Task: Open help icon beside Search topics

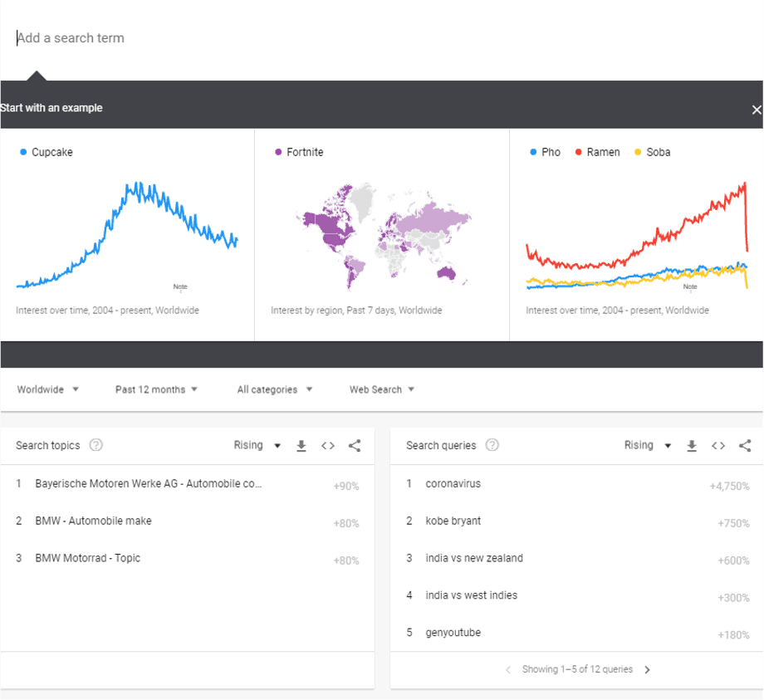Action: [96, 445]
